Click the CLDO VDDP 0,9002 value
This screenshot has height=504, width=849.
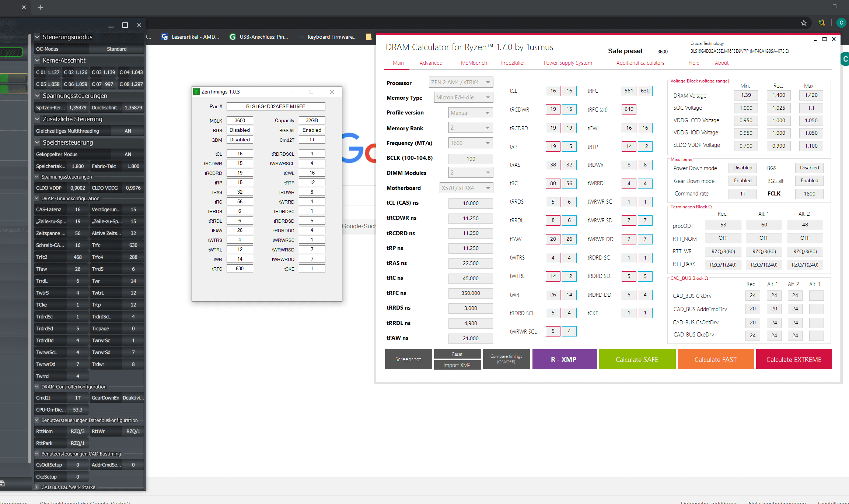[78, 188]
